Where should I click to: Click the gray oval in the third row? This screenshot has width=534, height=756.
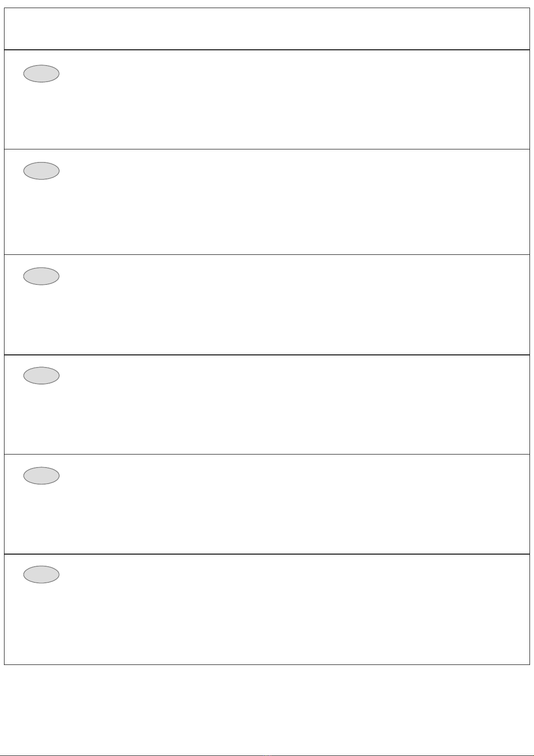point(41,276)
